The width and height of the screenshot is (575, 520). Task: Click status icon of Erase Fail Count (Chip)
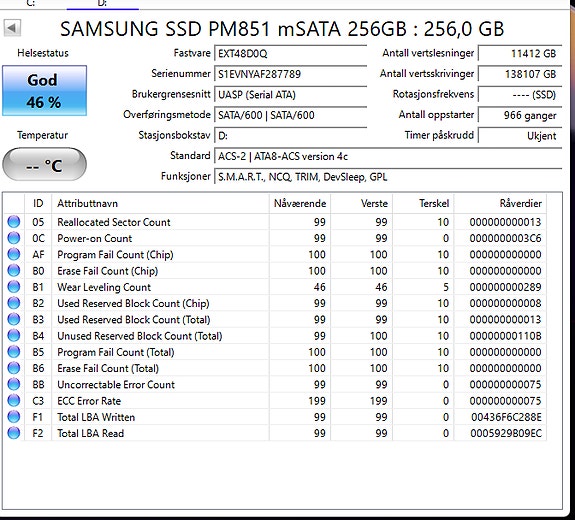pyautogui.click(x=14, y=271)
